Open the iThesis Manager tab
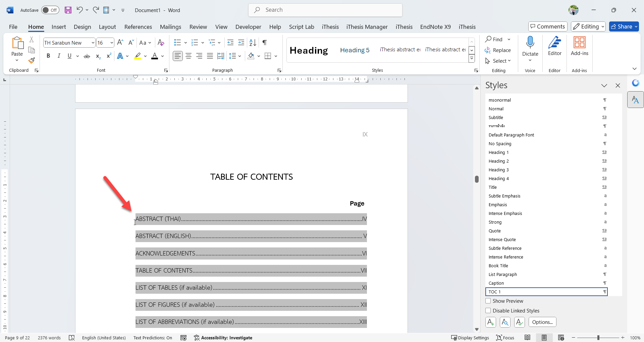This screenshot has height=342, width=644. [367, 27]
